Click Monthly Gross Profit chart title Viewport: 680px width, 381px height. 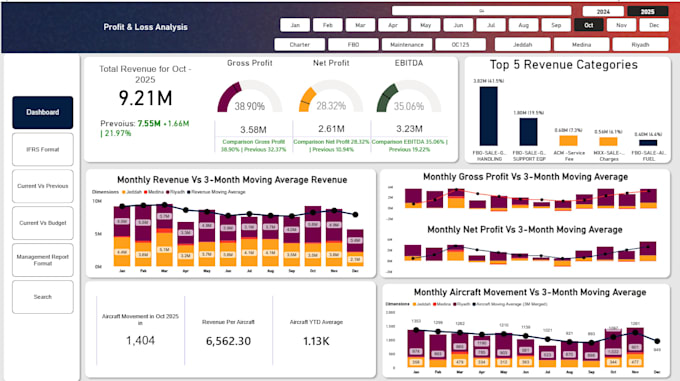(525, 177)
